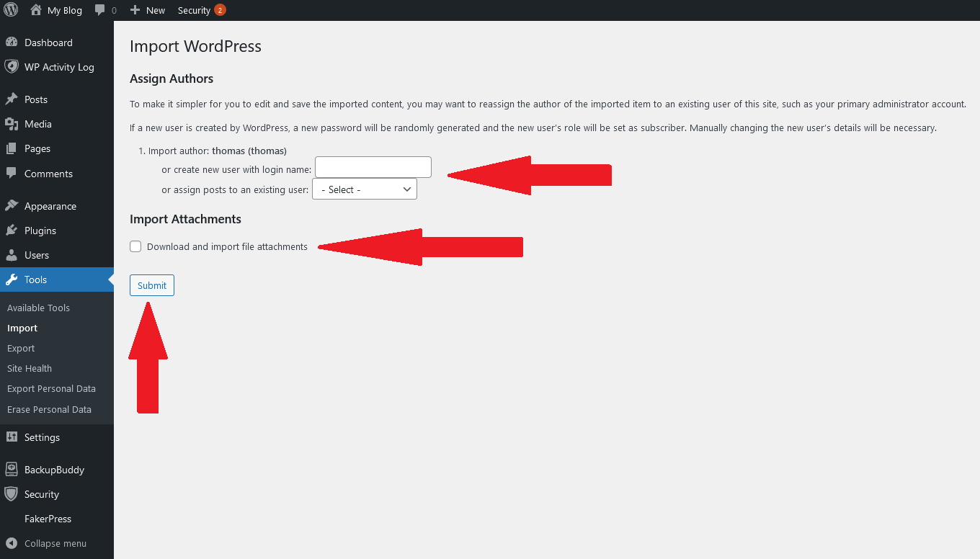Viewport: 980px width, 559px height.
Task: Click My Blog site name in admin bar
Action: [x=65, y=10]
